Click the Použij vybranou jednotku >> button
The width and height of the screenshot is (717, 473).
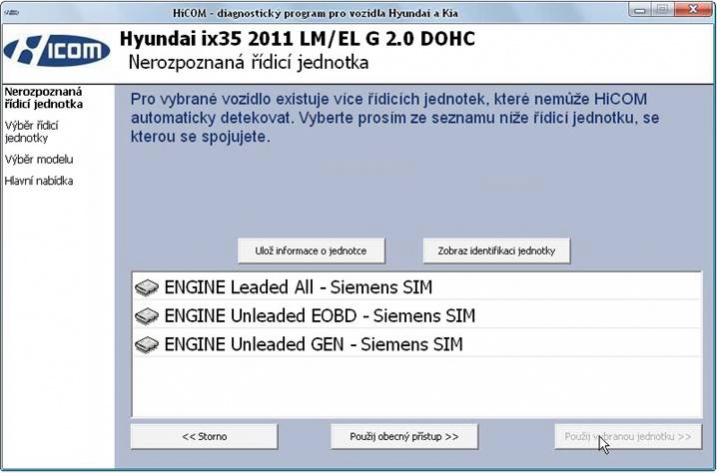tap(627, 437)
